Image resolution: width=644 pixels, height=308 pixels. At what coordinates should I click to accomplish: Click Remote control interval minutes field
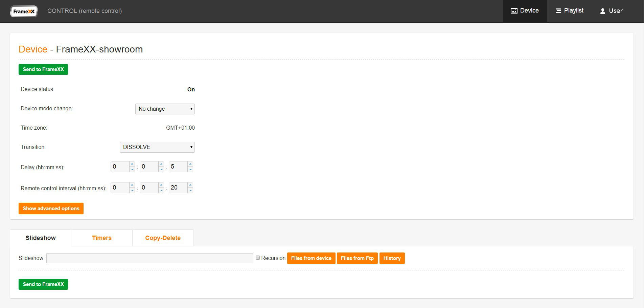point(149,188)
